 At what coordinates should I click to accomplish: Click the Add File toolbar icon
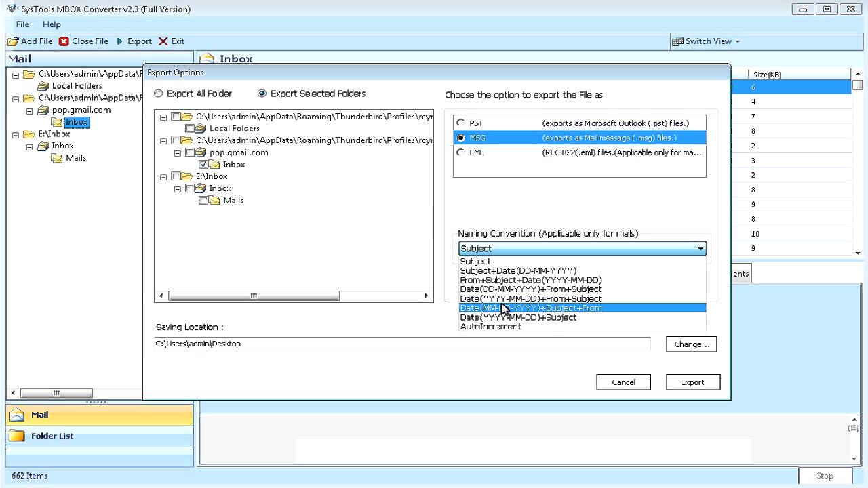point(13,41)
